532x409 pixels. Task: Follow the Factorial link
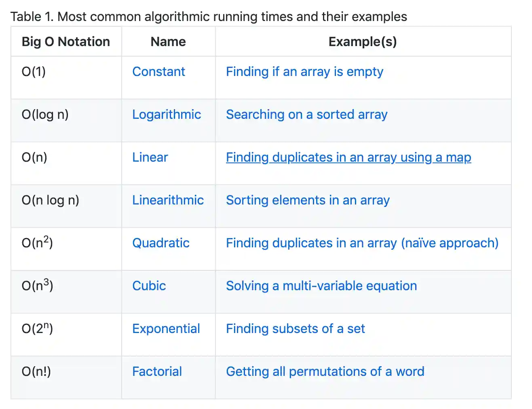tap(157, 371)
